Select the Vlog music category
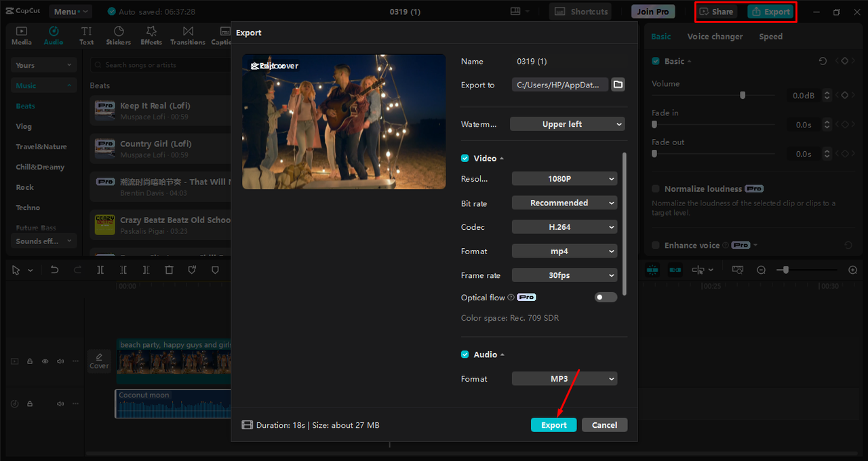 tap(24, 126)
